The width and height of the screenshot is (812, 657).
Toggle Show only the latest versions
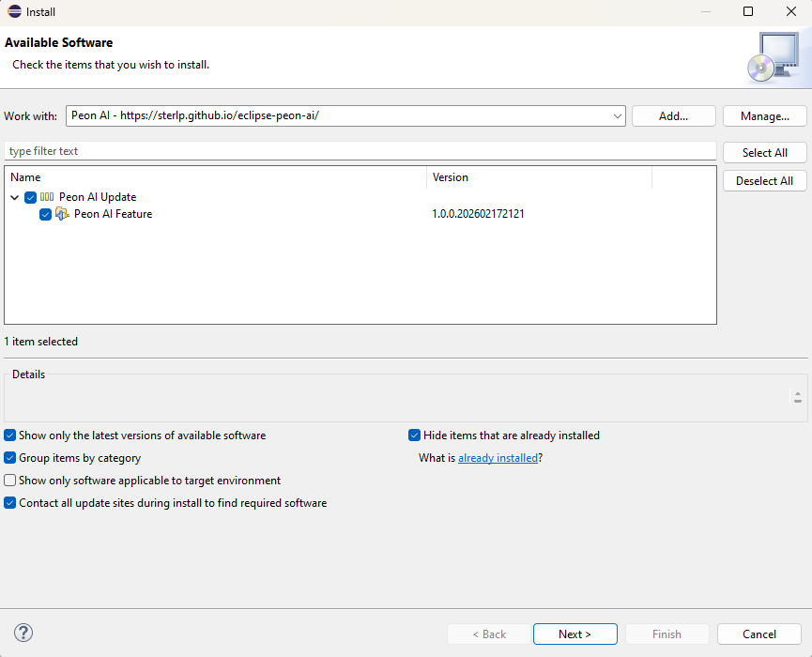[x=10, y=435]
